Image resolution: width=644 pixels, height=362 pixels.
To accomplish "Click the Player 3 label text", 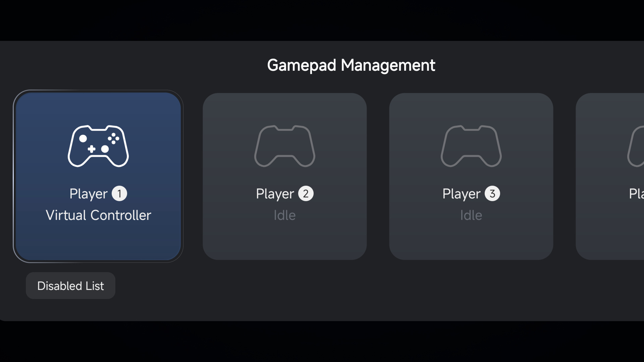I will click(462, 194).
